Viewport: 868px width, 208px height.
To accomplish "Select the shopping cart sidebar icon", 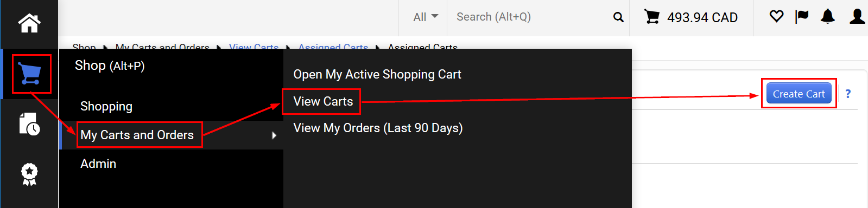I will tap(30, 74).
